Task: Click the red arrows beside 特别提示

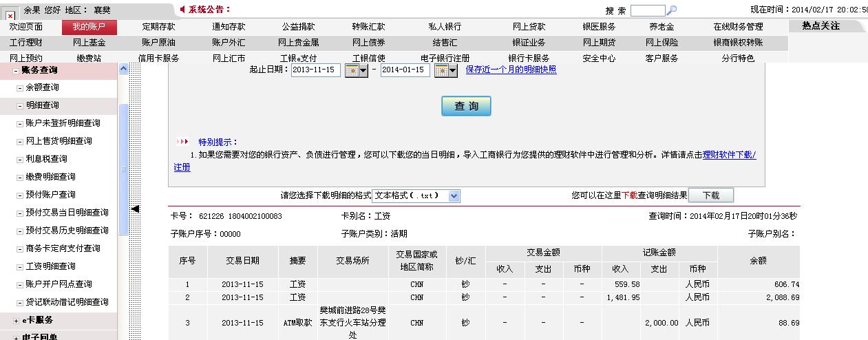Action: pos(182,142)
